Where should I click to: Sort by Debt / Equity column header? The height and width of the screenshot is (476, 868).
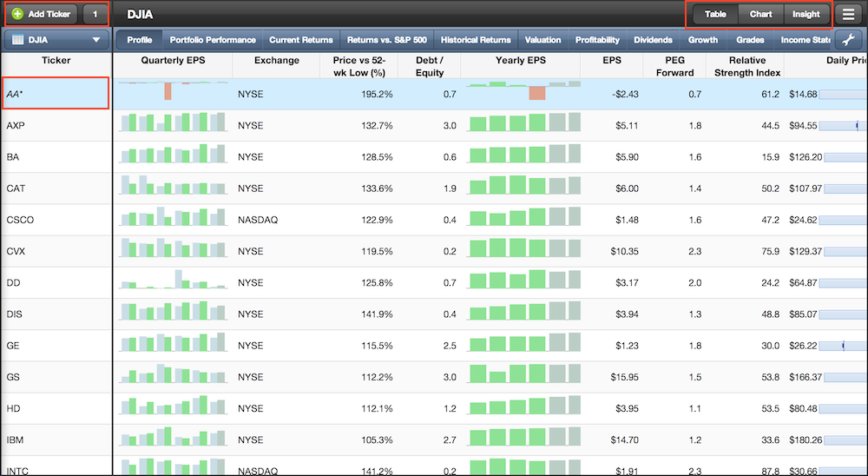click(x=430, y=66)
